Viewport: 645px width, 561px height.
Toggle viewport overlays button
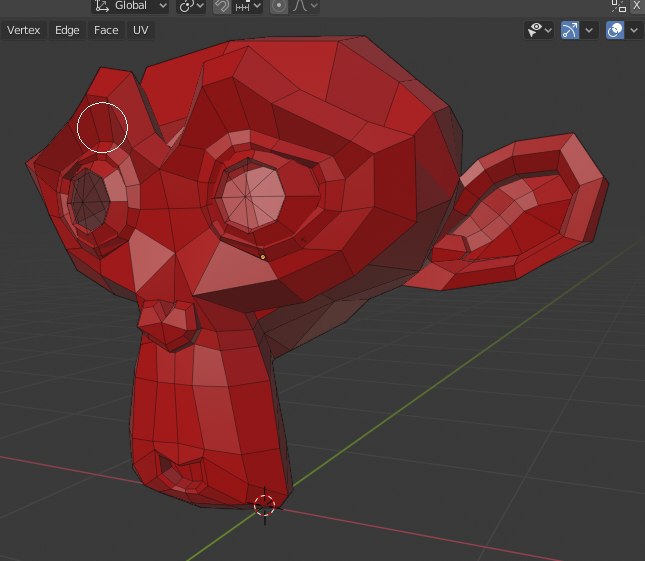[x=615, y=30]
